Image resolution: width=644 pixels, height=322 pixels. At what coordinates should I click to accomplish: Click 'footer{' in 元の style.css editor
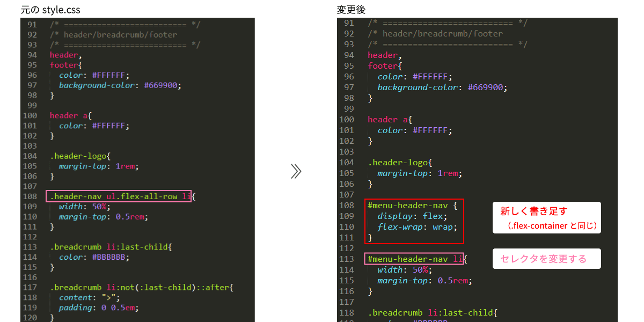[67, 65]
